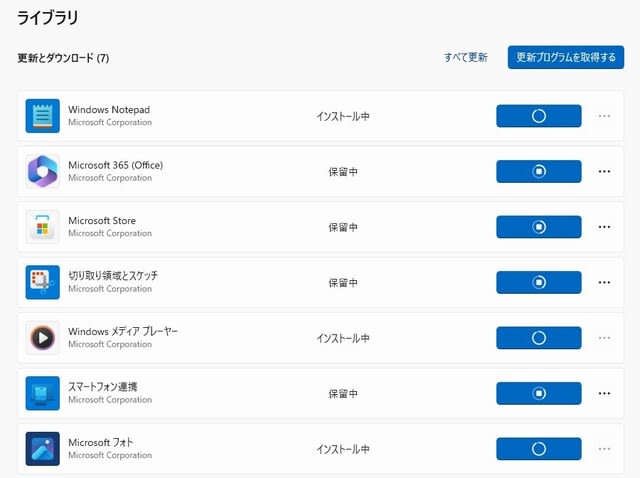The height and width of the screenshot is (478, 640).
Task: Click the Microsoft Store app icon
Action: (42, 227)
